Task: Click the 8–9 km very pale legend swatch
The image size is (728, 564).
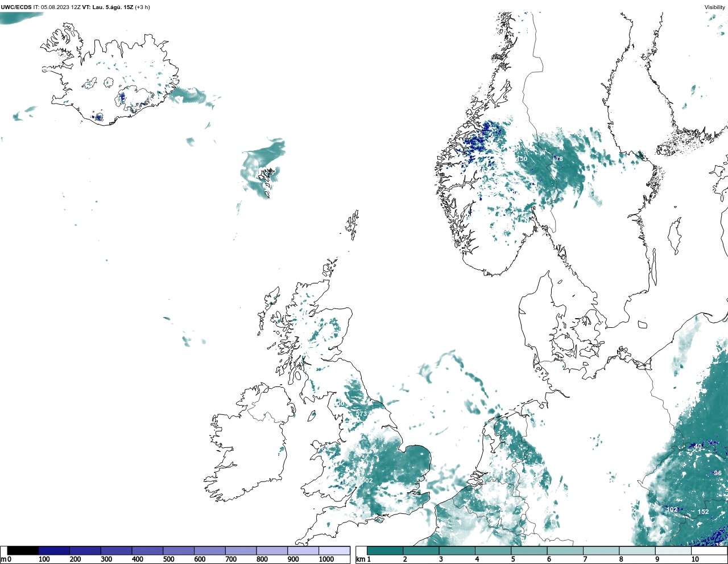Action: click(x=637, y=550)
